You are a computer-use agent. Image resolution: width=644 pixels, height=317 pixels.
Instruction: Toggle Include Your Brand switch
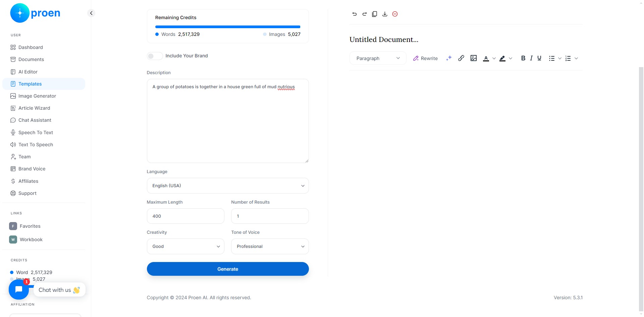[155, 56]
